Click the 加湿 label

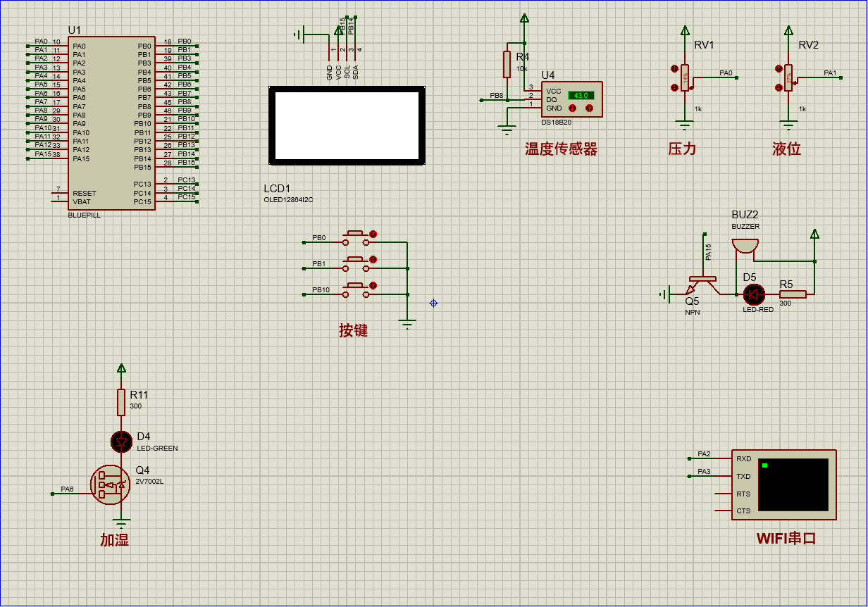click(x=114, y=540)
